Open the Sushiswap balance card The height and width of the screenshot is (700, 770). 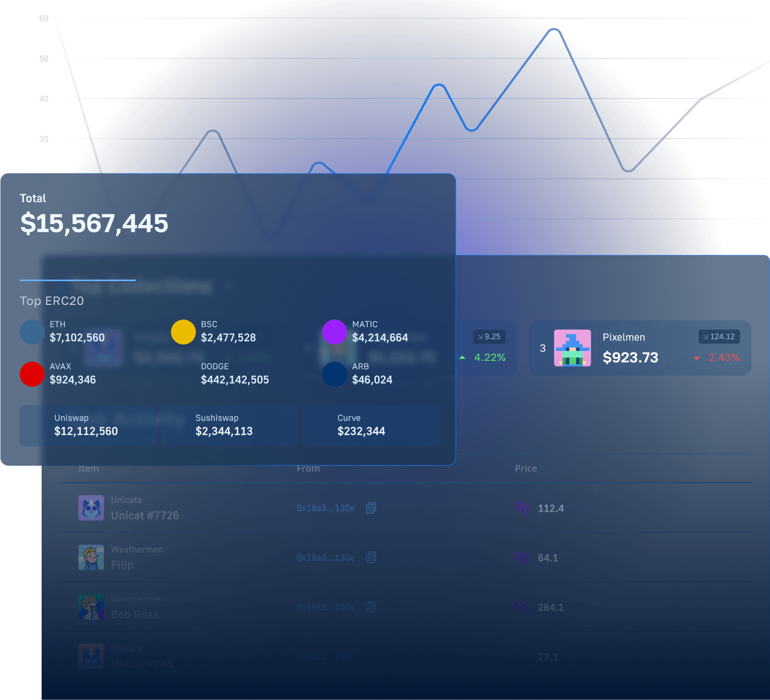click(230, 426)
